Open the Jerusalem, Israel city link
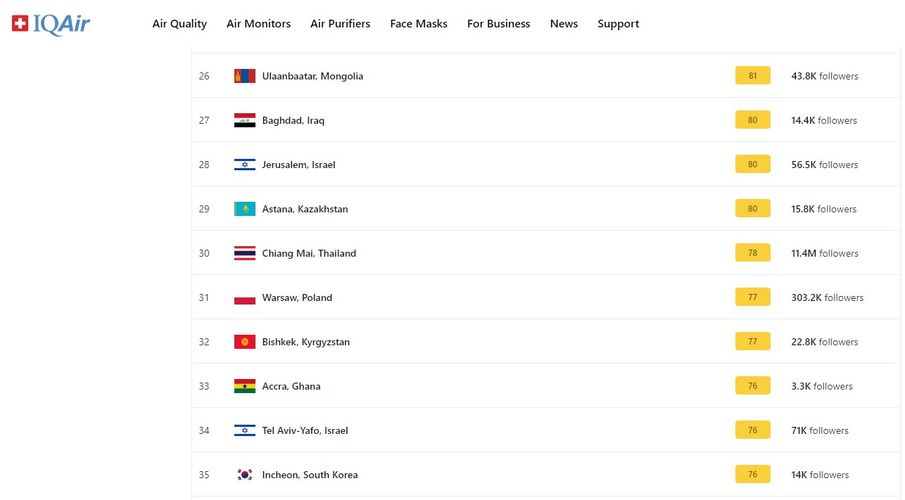Screen dimensions: 905x500 [x=298, y=165]
